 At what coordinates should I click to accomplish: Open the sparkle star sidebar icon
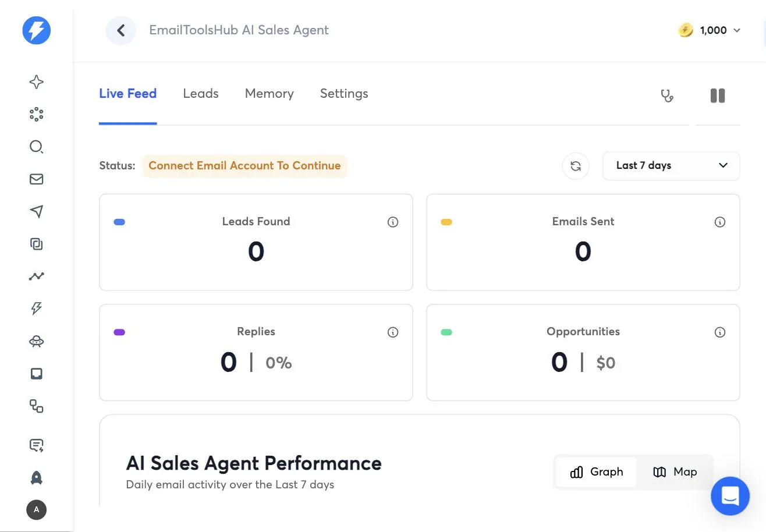(x=37, y=82)
